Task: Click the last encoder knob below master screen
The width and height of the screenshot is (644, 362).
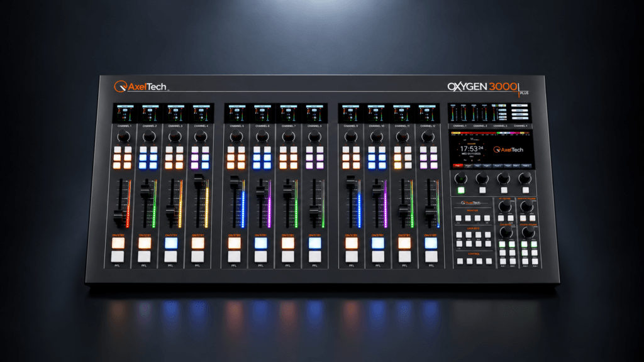Action: [x=525, y=178]
